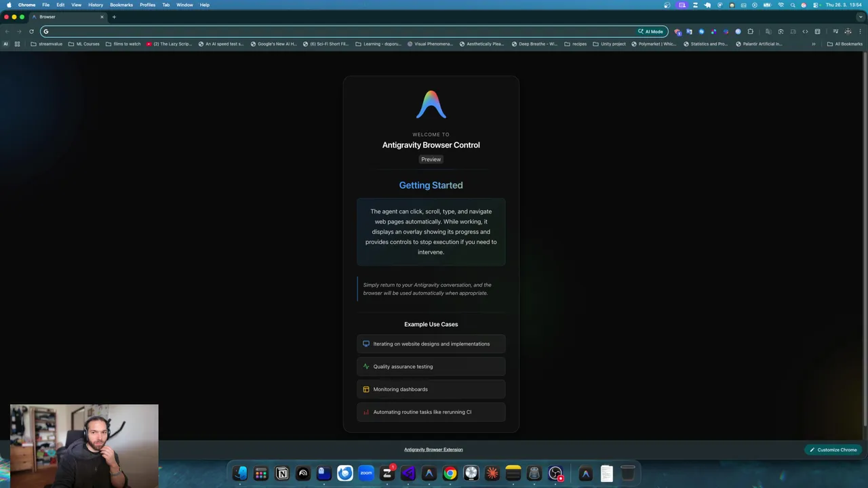Open the All Bookmarks folder
The width and height of the screenshot is (868, 488).
(x=844, y=44)
